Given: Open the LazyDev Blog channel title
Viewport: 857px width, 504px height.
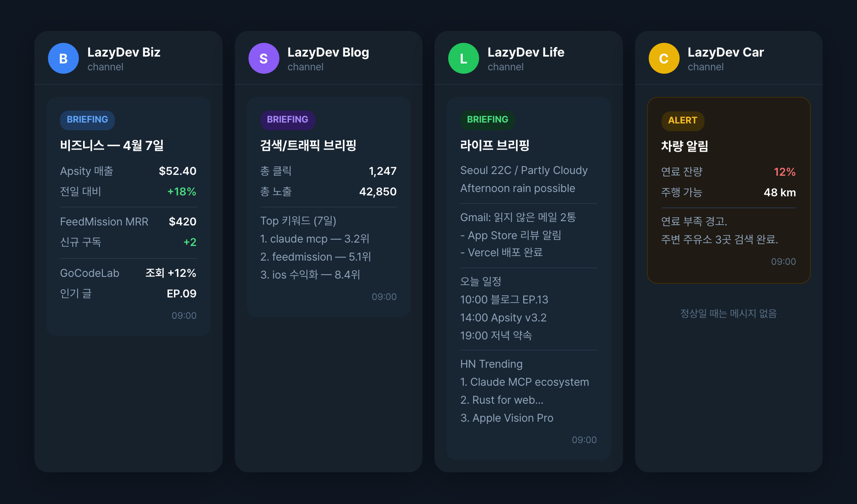Looking at the screenshot, I should [328, 52].
